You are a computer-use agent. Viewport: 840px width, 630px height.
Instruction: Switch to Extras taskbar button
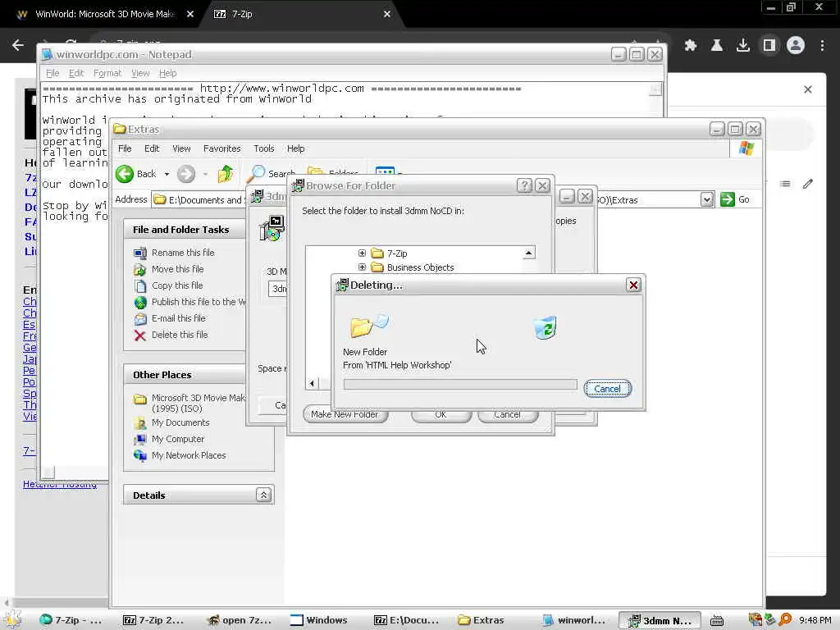click(x=482, y=620)
